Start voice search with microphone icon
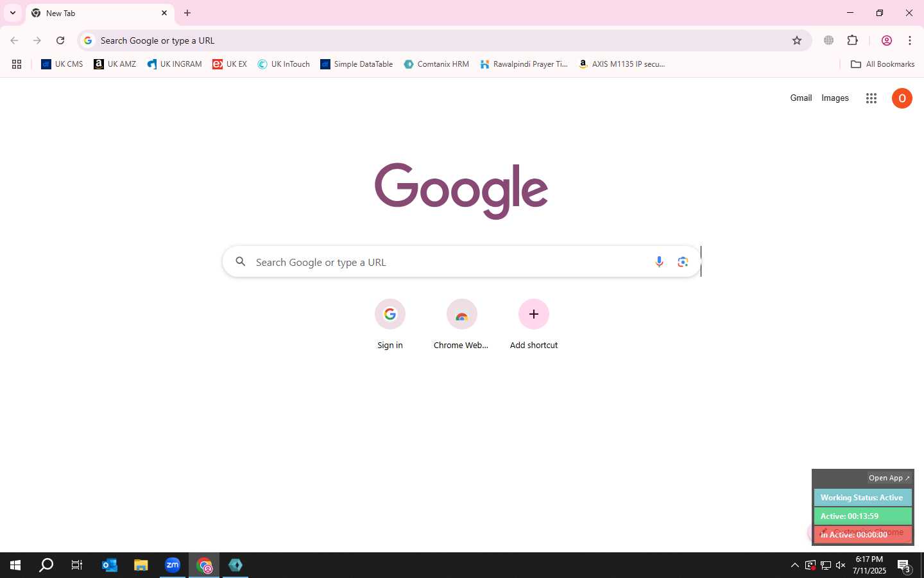 click(659, 261)
